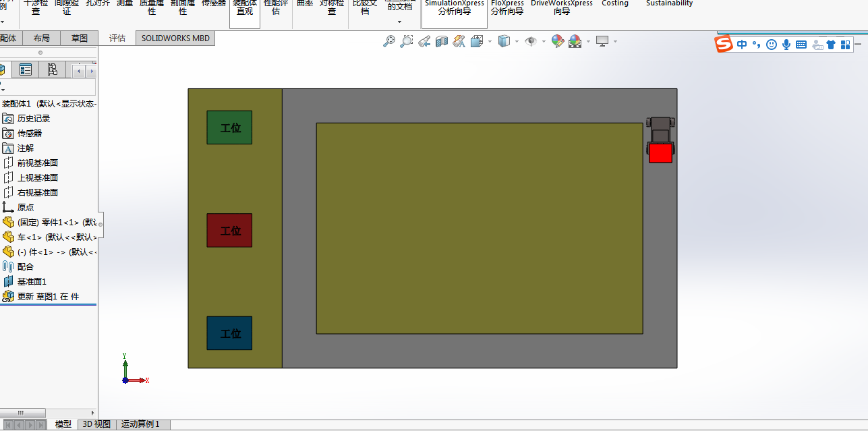The height and width of the screenshot is (431, 868).
Task: Launch DriveWorksXpress 向导
Action: coord(562,8)
